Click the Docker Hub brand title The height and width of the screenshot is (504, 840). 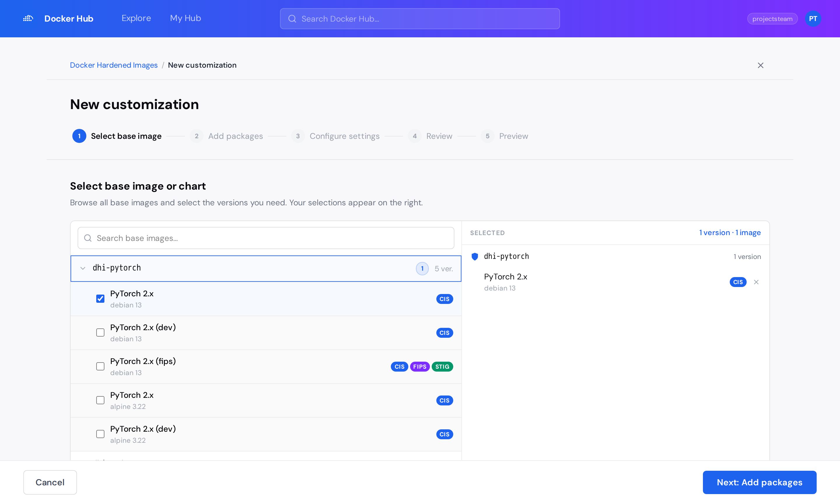pyautogui.click(x=69, y=19)
